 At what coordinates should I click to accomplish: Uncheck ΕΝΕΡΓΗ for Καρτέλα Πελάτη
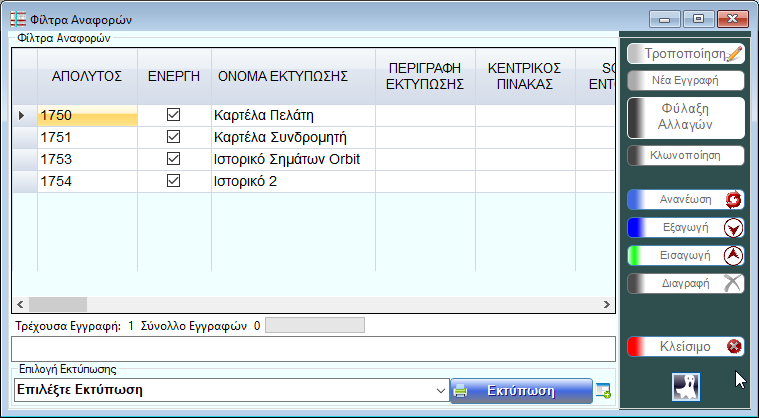pos(173,115)
